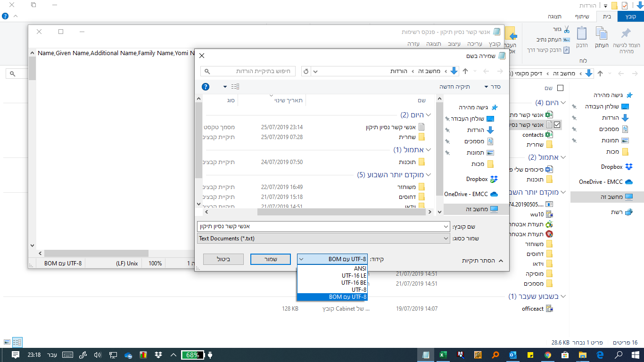The width and height of the screenshot is (644, 362).
Task: Click Notepad's horizontal scrollbar
Action: 96,254
